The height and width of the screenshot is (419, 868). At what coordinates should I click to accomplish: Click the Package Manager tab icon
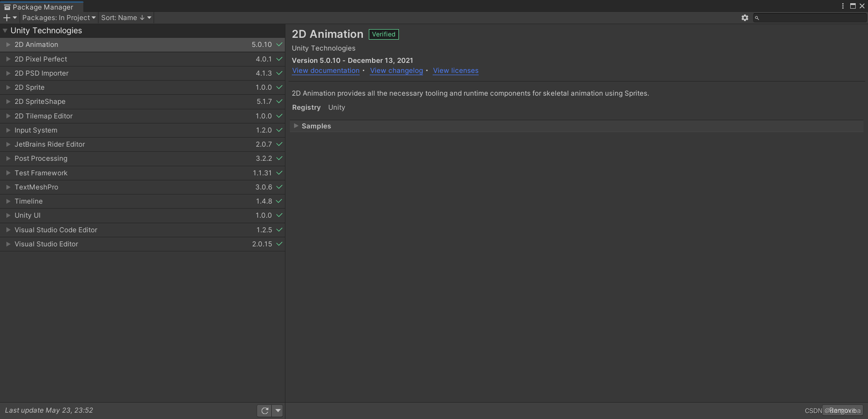pyautogui.click(x=7, y=7)
